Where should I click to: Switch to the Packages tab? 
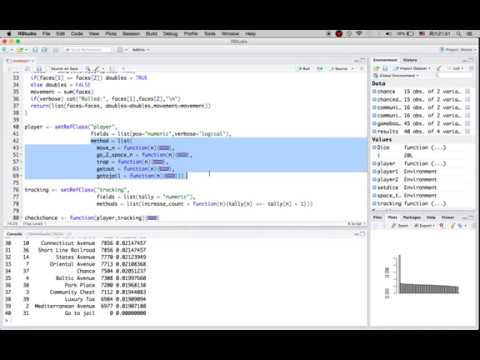(x=412, y=217)
